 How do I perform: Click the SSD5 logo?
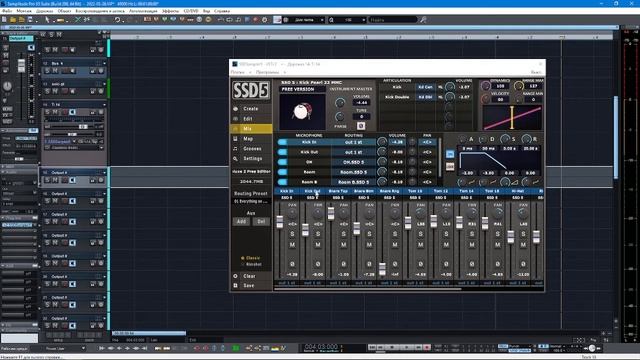251,90
